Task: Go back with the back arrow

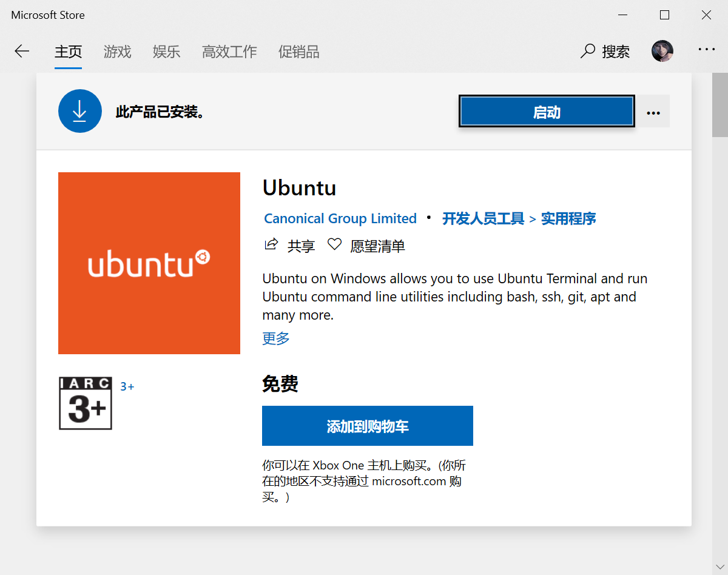Action: pos(22,52)
